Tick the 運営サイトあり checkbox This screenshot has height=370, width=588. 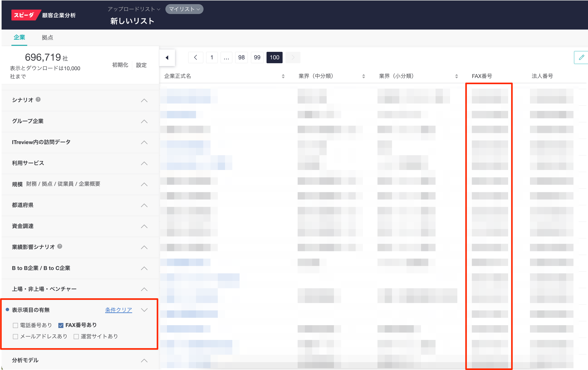pyautogui.click(x=76, y=336)
